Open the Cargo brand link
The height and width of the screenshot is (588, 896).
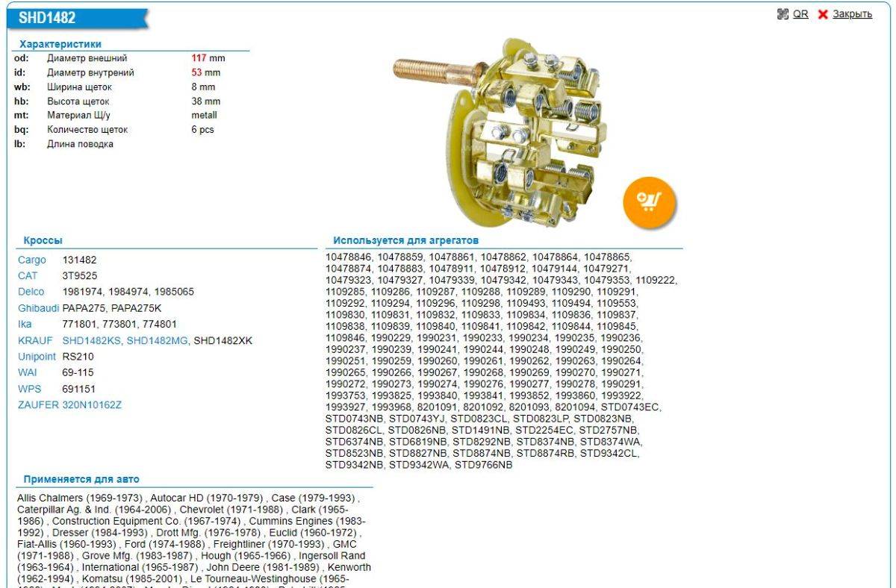[32, 260]
